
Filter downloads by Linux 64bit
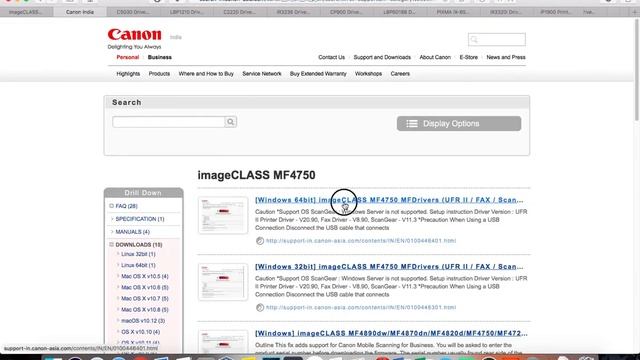pyautogui.click(x=138, y=265)
